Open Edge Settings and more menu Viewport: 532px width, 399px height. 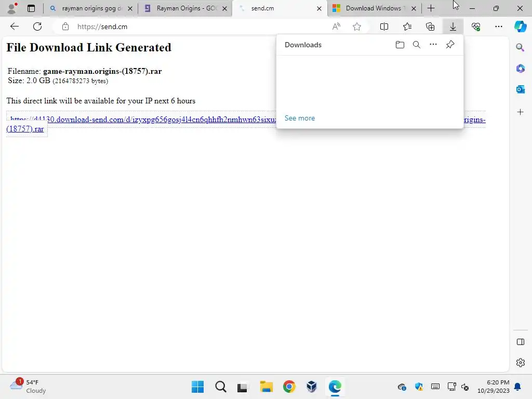coord(498,26)
